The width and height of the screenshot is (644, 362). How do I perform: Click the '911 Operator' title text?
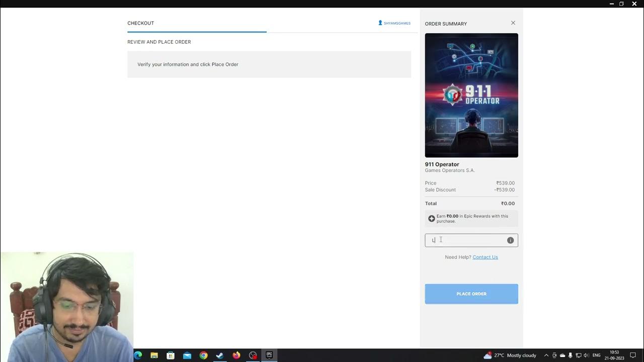click(442, 164)
